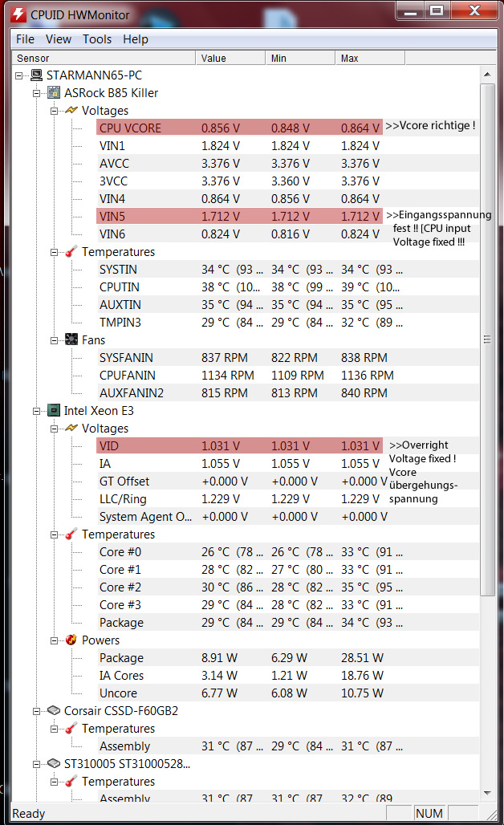Collapse ASRock Voltages section
Image resolution: width=504 pixels, height=825 pixels.
click(x=54, y=111)
